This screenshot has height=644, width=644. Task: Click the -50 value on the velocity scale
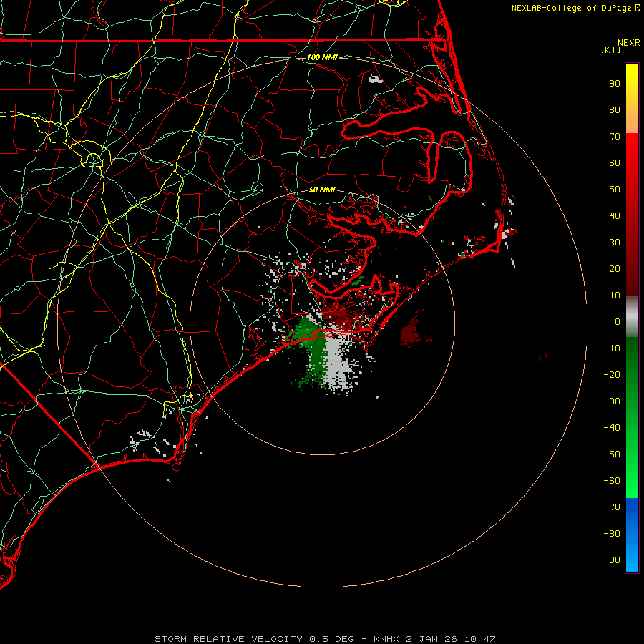coord(612,454)
